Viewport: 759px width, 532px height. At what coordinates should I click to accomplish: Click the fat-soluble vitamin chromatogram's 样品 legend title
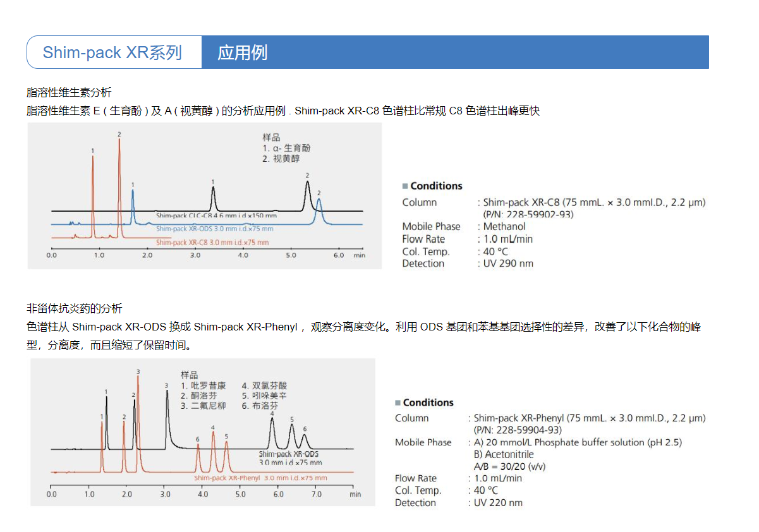click(271, 137)
